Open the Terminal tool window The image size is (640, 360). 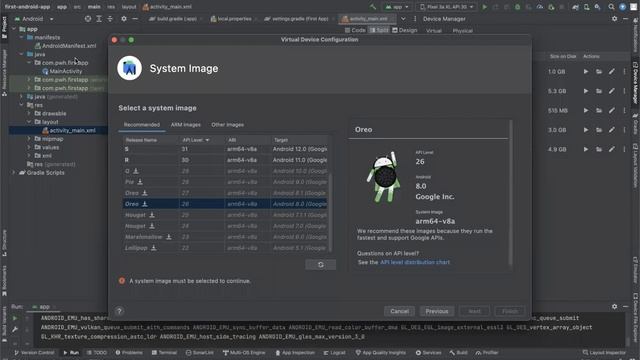(x=164, y=353)
